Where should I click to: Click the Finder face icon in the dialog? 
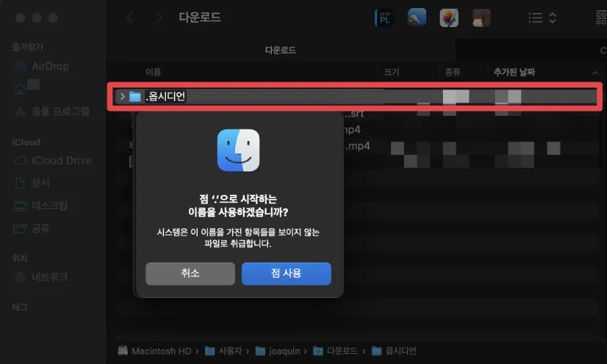[239, 150]
